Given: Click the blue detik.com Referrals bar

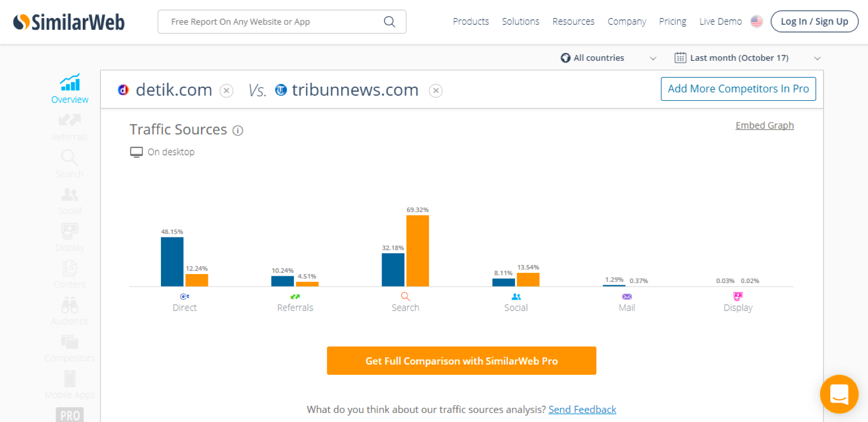Looking at the screenshot, I should tap(283, 281).
